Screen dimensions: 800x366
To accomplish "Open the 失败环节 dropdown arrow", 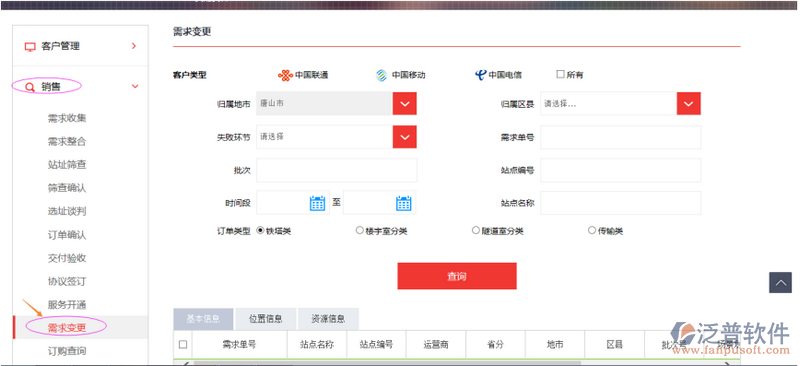I will pyautogui.click(x=405, y=137).
